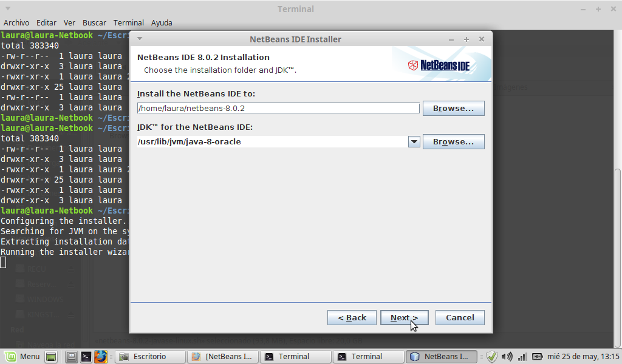Cancel the NetBeans installation

click(x=460, y=317)
